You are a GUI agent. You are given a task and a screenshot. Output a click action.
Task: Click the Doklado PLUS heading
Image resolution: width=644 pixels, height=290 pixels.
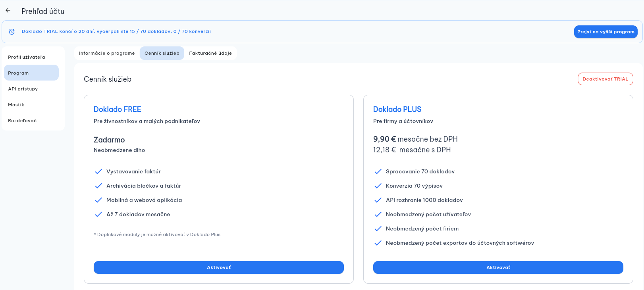pos(397,109)
